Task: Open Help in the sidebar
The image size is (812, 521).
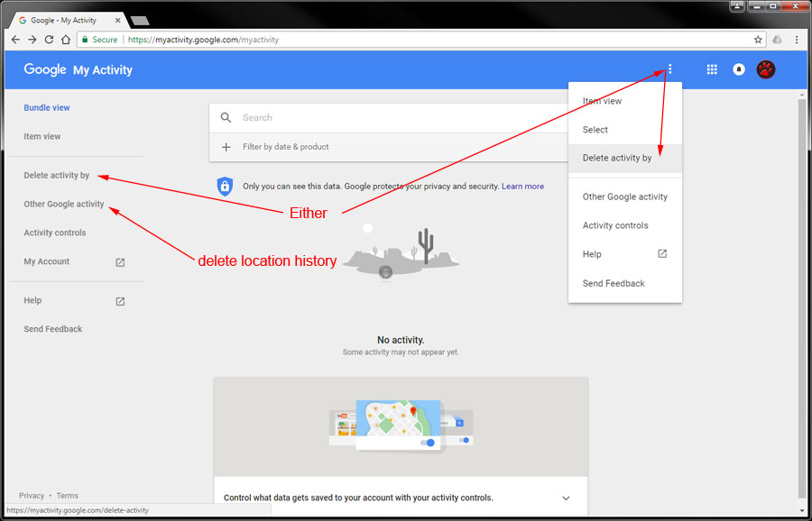Action: pos(32,300)
